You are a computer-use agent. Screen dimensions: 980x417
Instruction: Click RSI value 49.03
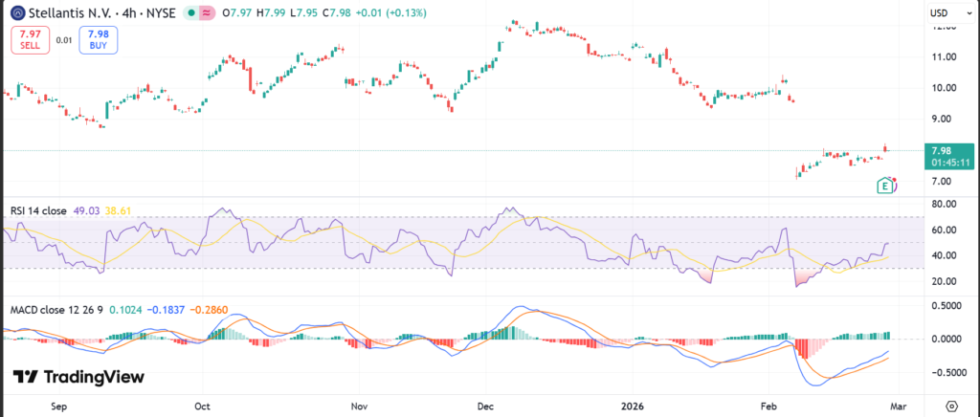(x=86, y=211)
